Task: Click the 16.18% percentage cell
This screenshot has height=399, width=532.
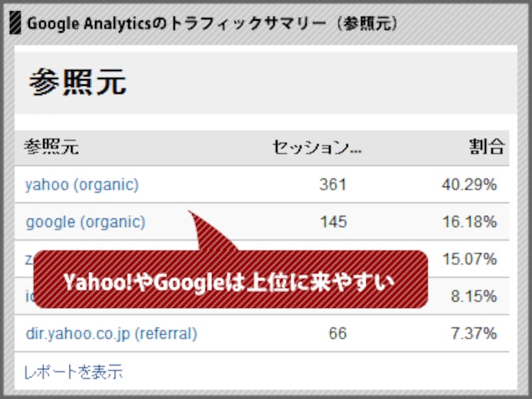Action: tap(469, 221)
